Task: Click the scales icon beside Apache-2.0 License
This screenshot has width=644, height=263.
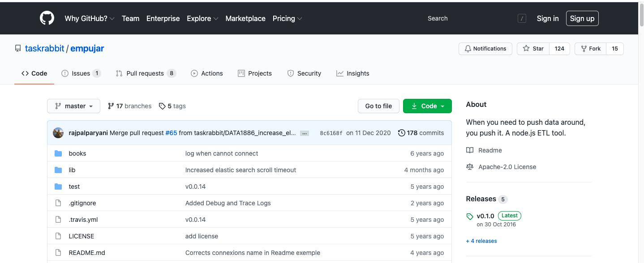Action: pos(470,167)
